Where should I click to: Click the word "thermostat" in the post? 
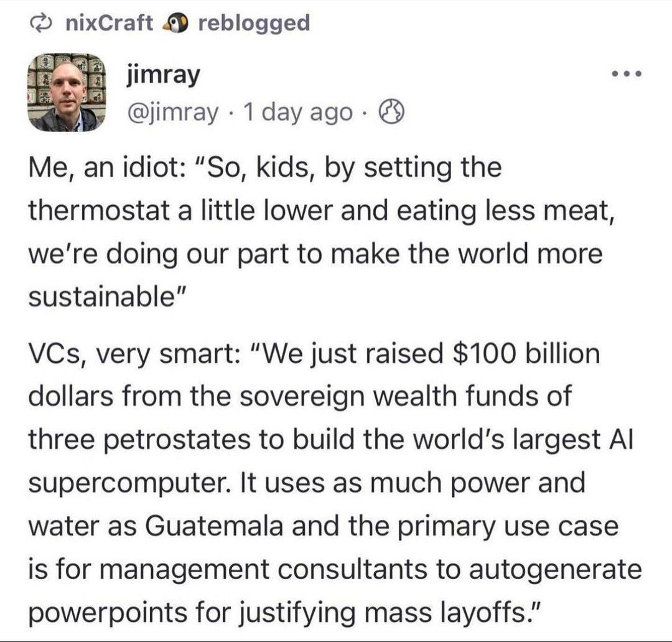click(x=99, y=210)
